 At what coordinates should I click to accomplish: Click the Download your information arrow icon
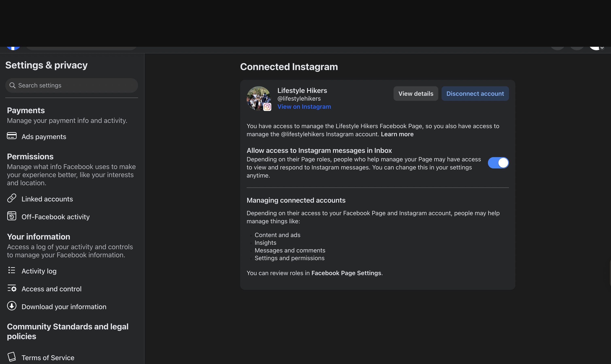pyautogui.click(x=12, y=306)
